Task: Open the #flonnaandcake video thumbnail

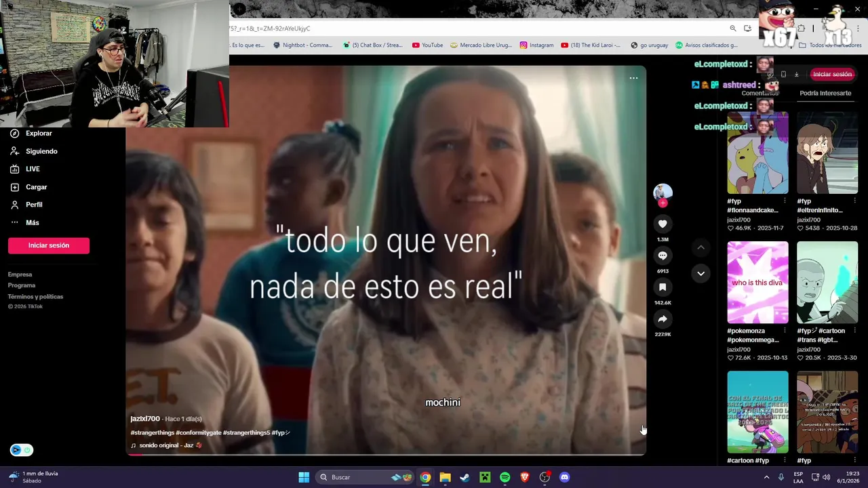Action: [757, 153]
